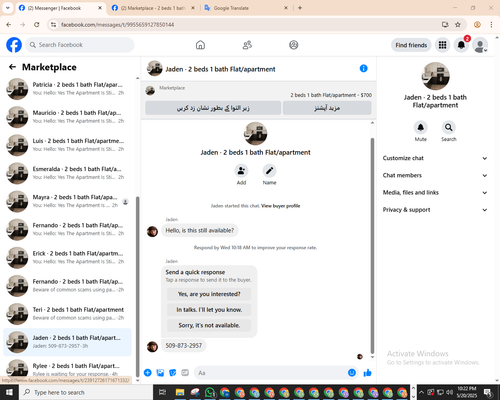This screenshot has height=400, width=500.
Task: Open Mayra's conversation
Action: pos(67,201)
